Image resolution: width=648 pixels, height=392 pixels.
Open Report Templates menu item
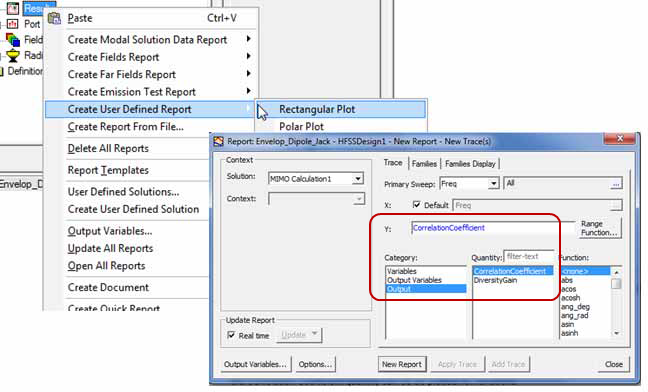tap(108, 170)
